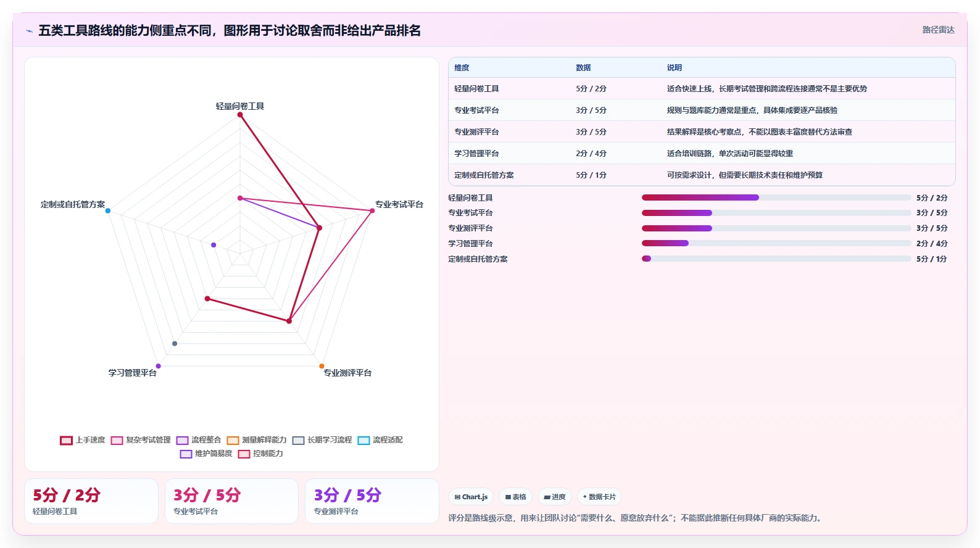The image size is (980, 548).
Task: Click description starting 适合培训链路
Action: point(729,154)
